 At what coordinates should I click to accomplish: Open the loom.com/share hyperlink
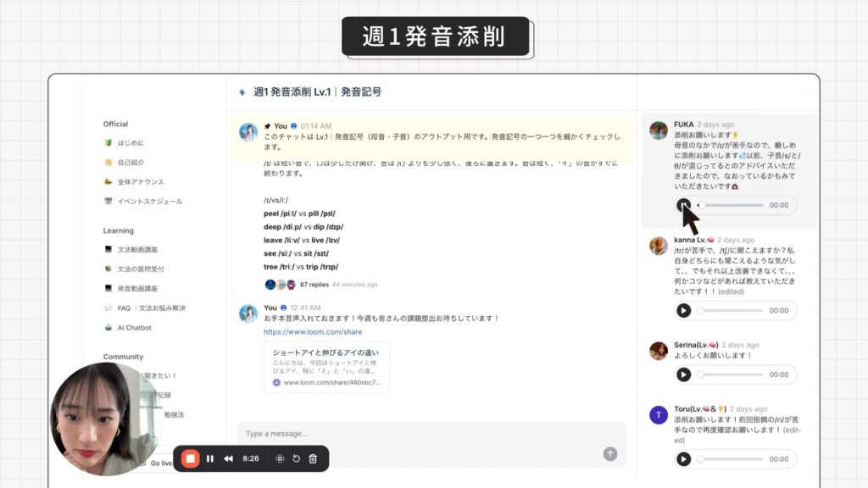pos(313,332)
